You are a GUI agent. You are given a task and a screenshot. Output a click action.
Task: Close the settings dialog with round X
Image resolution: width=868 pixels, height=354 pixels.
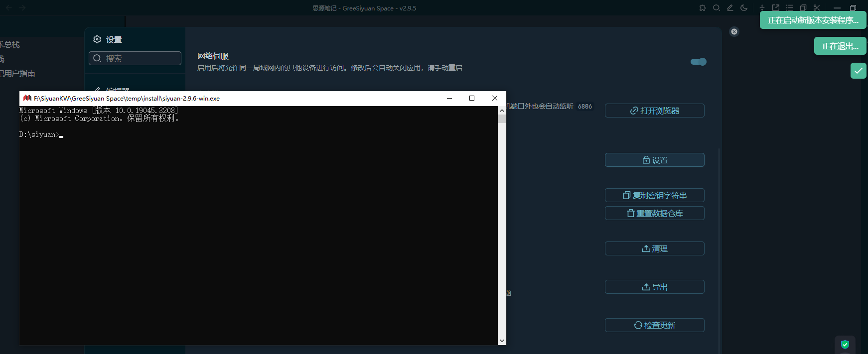(734, 31)
